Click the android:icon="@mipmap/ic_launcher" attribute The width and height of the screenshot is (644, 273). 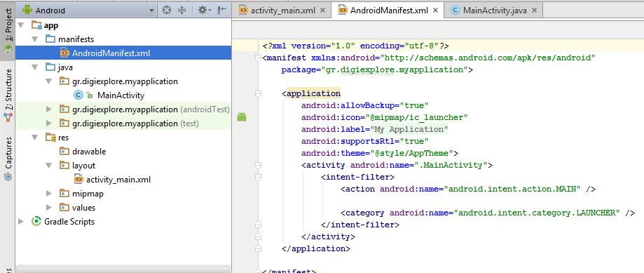tap(385, 118)
